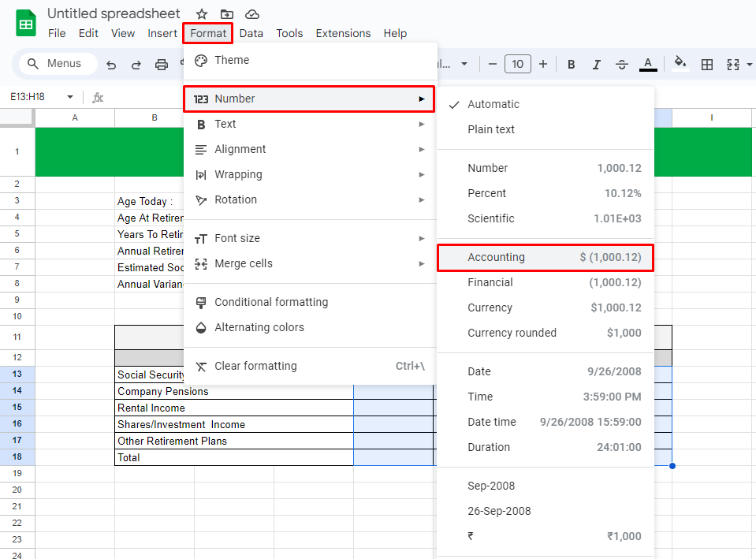
Task: Open Alternating colors
Action: (310, 327)
